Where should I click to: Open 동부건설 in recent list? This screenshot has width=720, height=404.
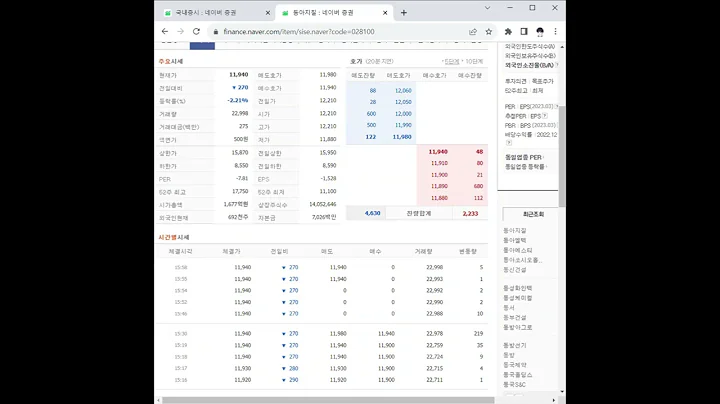515,317
